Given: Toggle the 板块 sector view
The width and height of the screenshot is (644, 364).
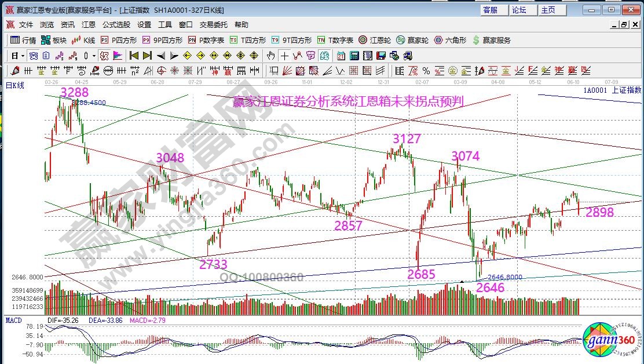Looking at the screenshot, I should (x=54, y=40).
